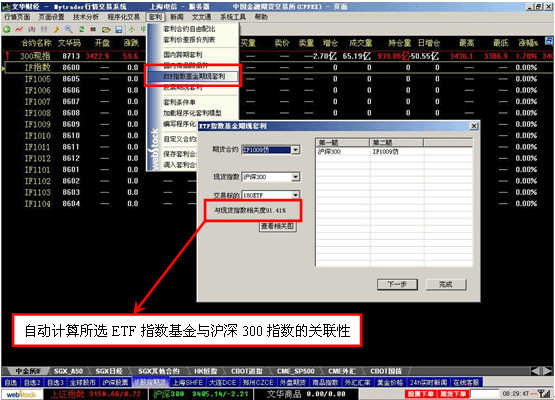Open the 技术分析 menu

click(86, 17)
